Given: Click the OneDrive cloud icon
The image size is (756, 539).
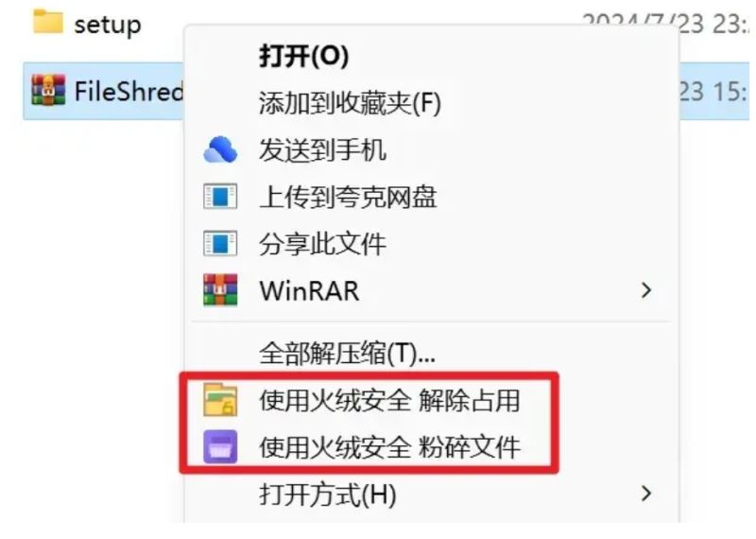Looking at the screenshot, I should (220, 149).
